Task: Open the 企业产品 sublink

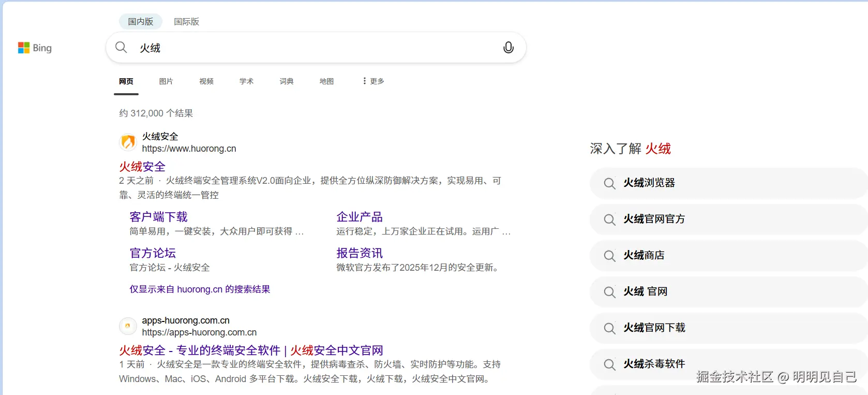Action: point(360,217)
